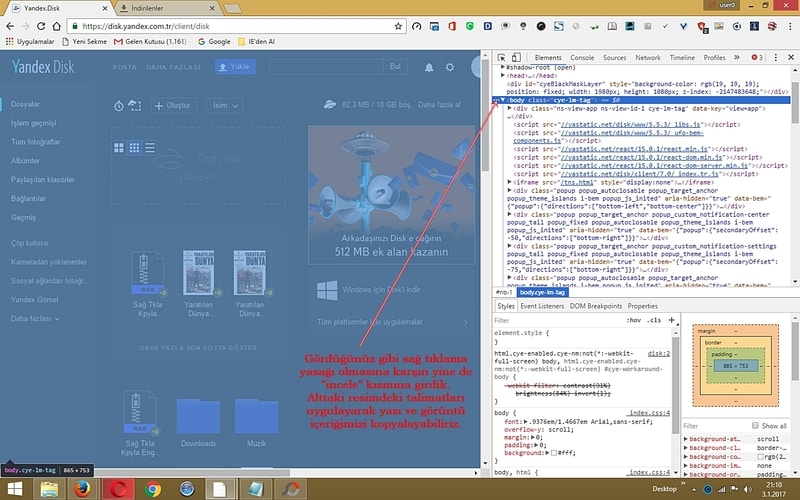This screenshot has height=500, width=800.
Task: Open Yandex Disk settings gear icon
Action: coord(449,67)
